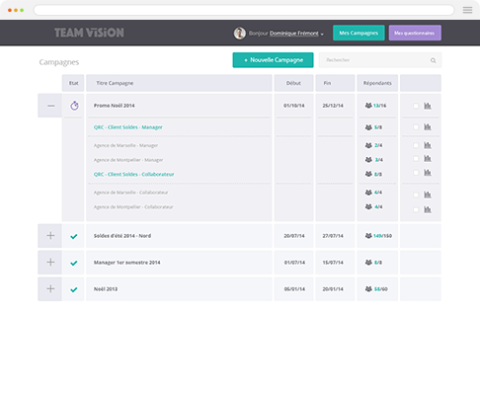Click respondents people icon for Agence de Marseille Collaborateur
480x395 pixels.
pos(368,192)
